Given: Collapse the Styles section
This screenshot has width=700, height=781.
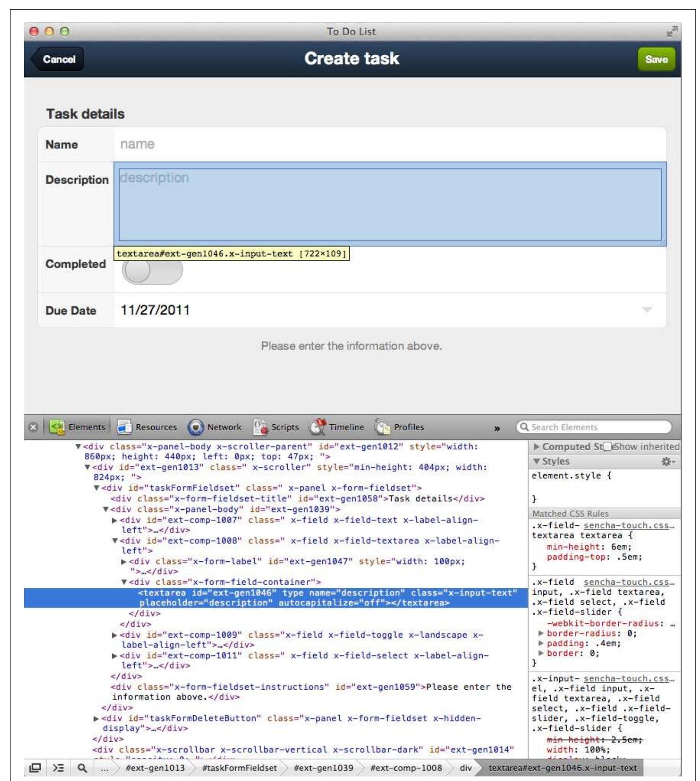Looking at the screenshot, I should pyautogui.click(x=537, y=461).
